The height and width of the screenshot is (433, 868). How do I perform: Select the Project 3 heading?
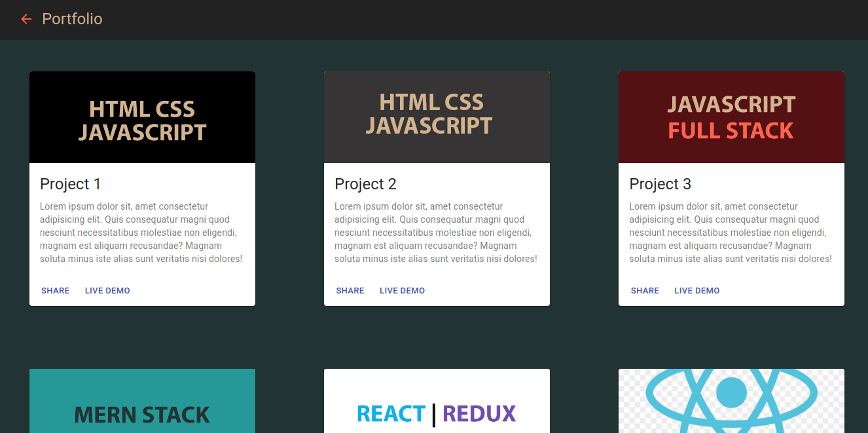click(660, 184)
